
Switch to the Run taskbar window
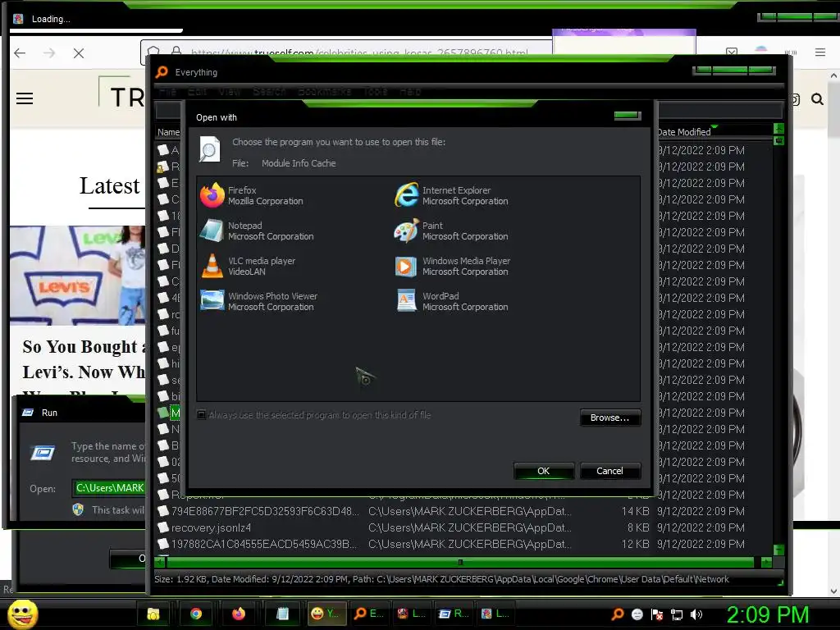[x=454, y=614]
